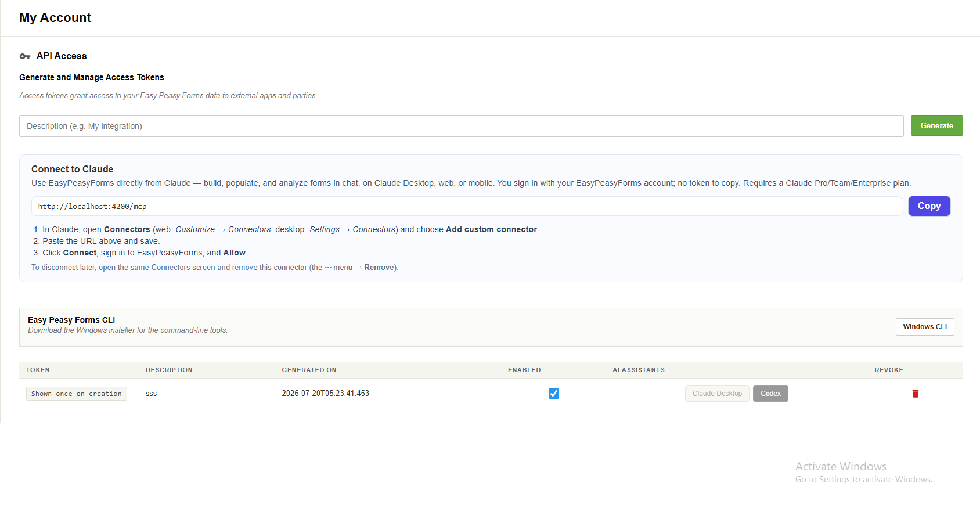
Task: Click the ENABLED column header
Action: (x=524, y=370)
